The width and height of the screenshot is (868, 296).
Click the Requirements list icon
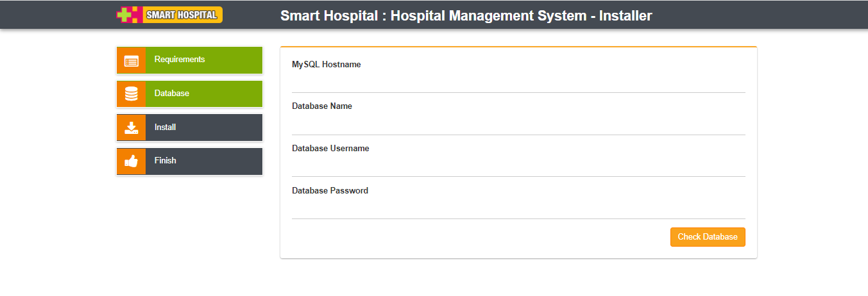click(132, 61)
